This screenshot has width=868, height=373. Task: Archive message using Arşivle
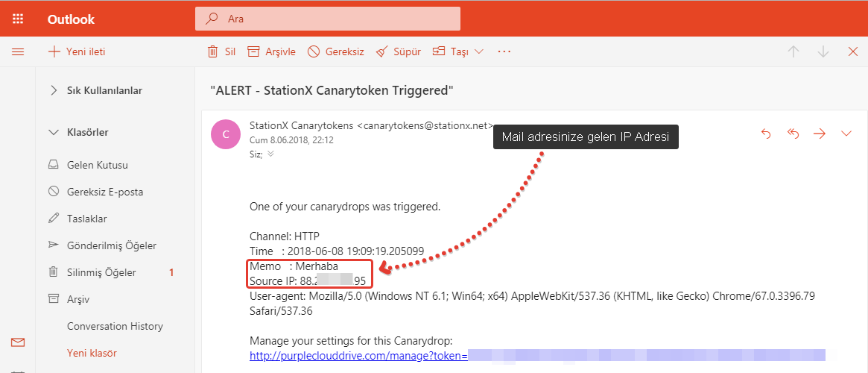[270, 51]
